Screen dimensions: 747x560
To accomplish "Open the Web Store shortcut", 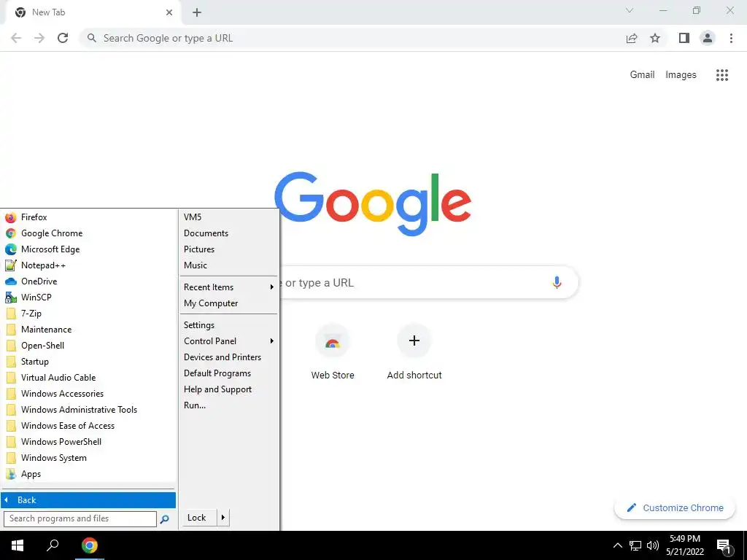I will point(333,351).
